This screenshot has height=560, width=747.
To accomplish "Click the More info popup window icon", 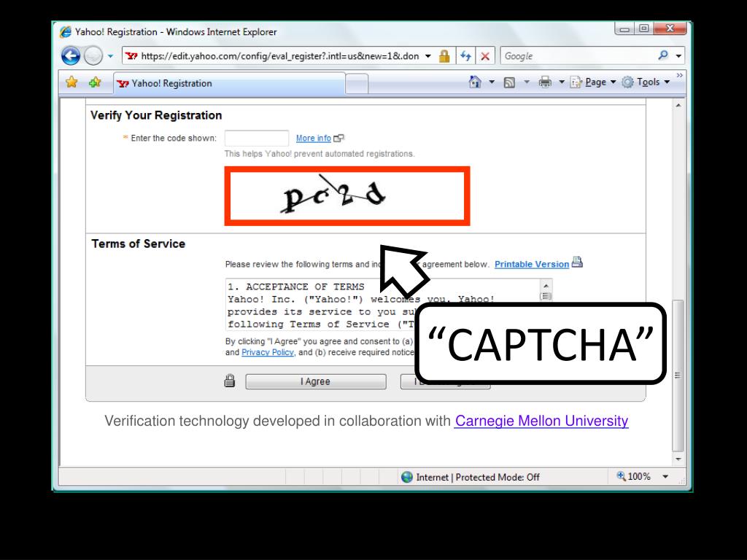I will 338,138.
